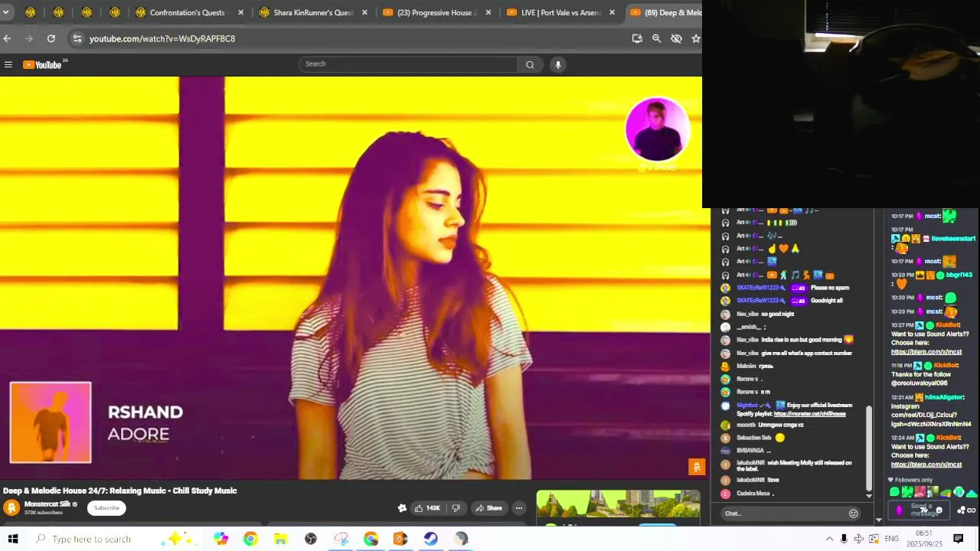The image size is (980, 551).
Task: Start voice search with the microphone icon
Action: pyautogui.click(x=558, y=65)
